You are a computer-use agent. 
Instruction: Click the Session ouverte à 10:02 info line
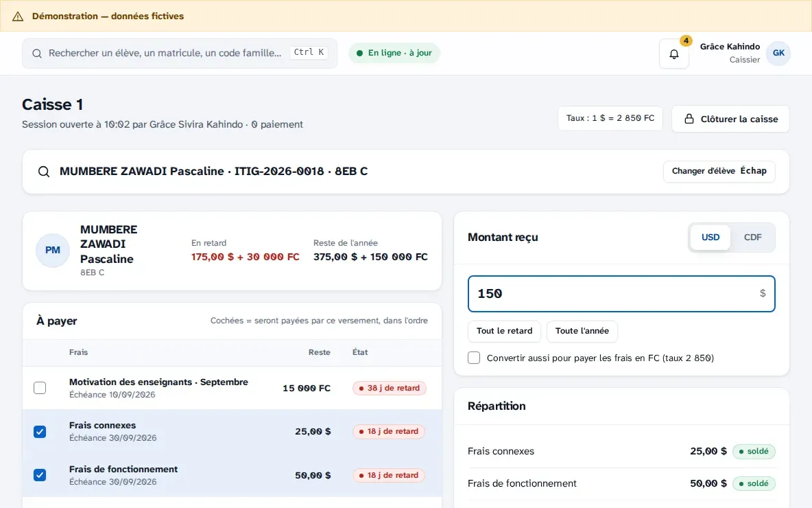click(x=162, y=125)
